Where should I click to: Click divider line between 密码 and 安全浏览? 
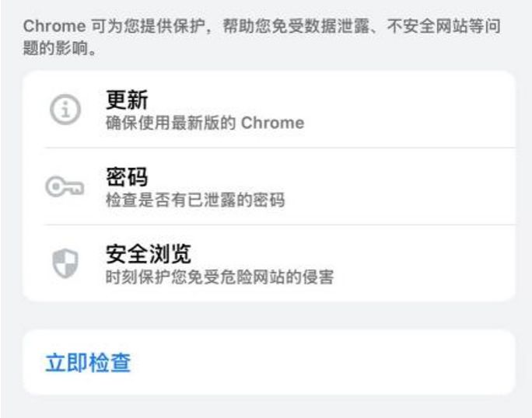point(280,225)
